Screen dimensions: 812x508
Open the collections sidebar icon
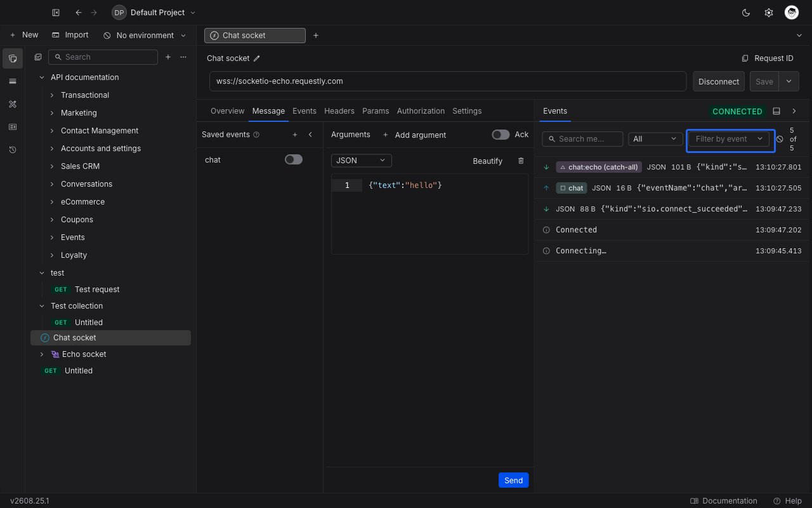tap(13, 58)
